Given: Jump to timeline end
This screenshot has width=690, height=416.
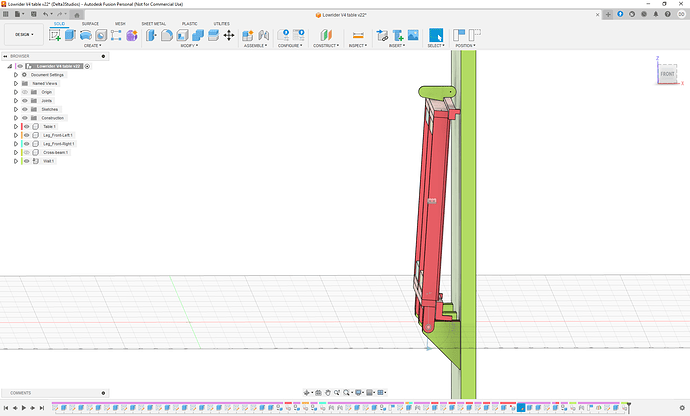Looking at the screenshot, I should 42,408.
